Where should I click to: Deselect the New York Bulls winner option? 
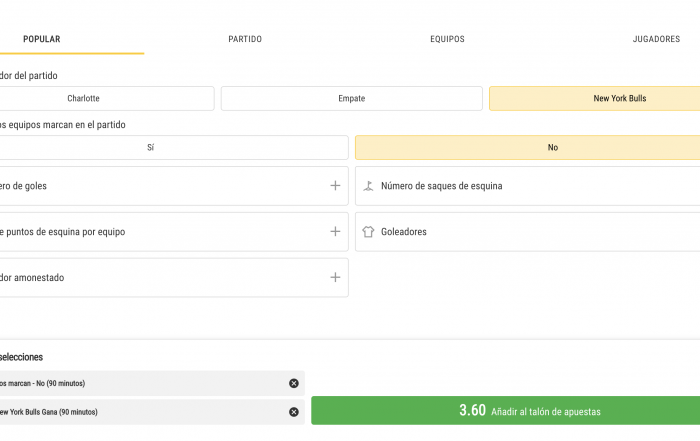(595, 98)
